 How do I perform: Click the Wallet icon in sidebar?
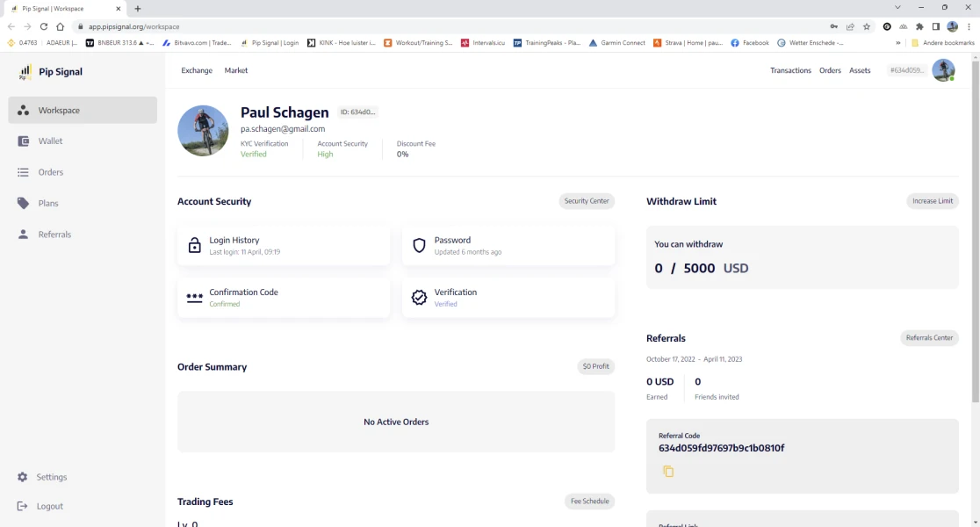click(x=23, y=141)
